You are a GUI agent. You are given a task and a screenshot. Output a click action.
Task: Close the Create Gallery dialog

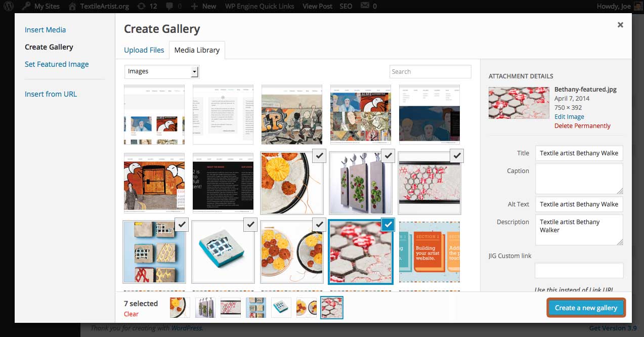(620, 25)
